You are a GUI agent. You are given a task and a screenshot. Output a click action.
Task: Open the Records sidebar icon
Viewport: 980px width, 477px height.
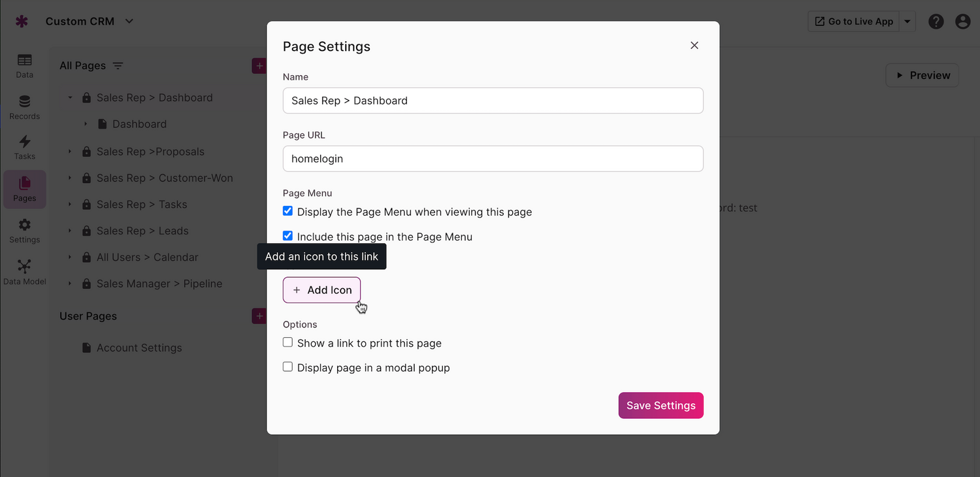pos(24,107)
